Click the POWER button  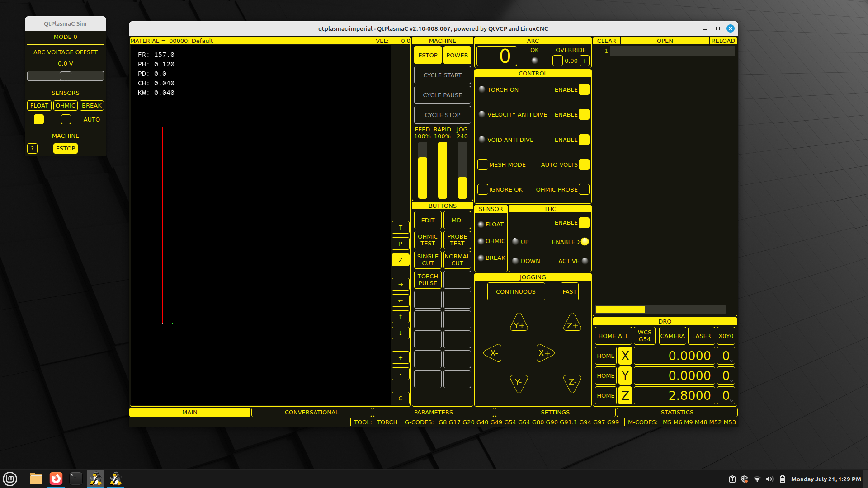tap(457, 55)
